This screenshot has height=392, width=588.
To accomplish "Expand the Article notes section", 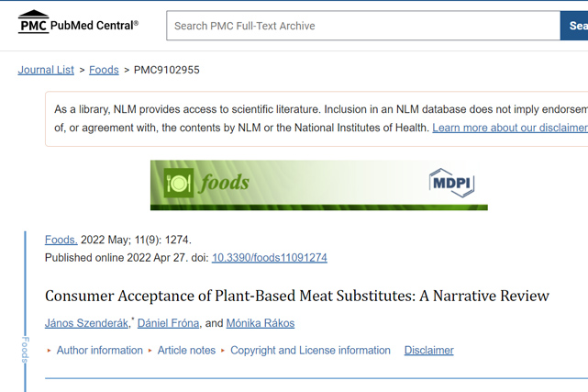I will (x=186, y=351).
